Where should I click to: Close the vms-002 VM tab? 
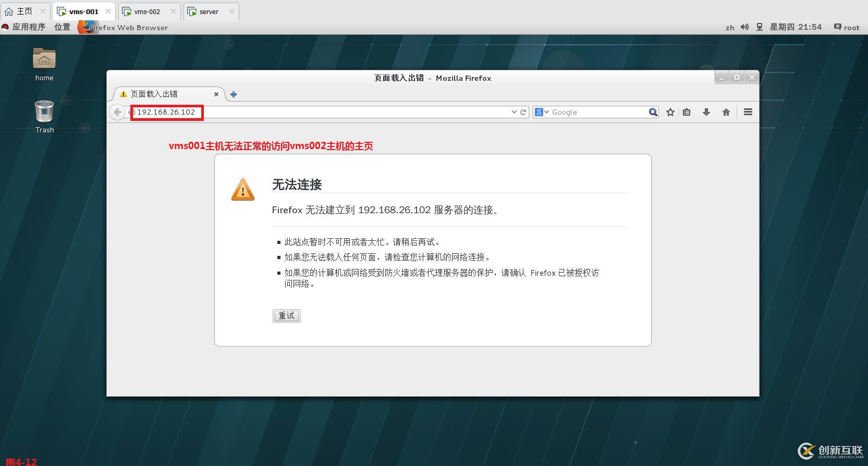[x=173, y=11]
